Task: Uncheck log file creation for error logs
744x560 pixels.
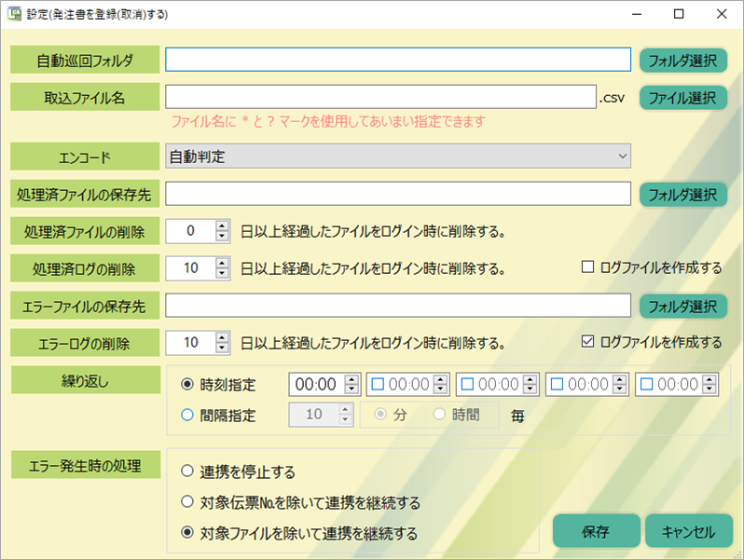Action: (587, 342)
